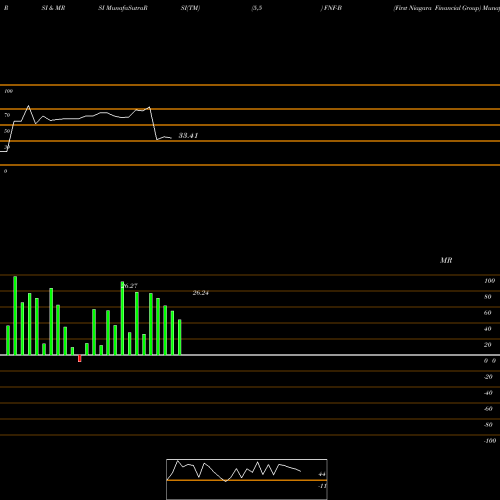Click the 26.24 value label
This screenshot has height=500, width=500.
[201, 293]
